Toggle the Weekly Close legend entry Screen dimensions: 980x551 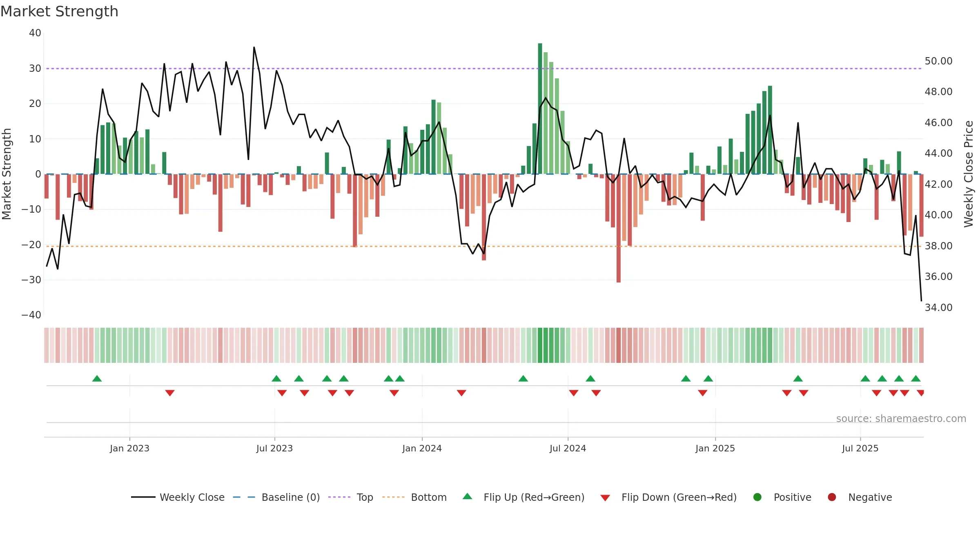(178, 497)
